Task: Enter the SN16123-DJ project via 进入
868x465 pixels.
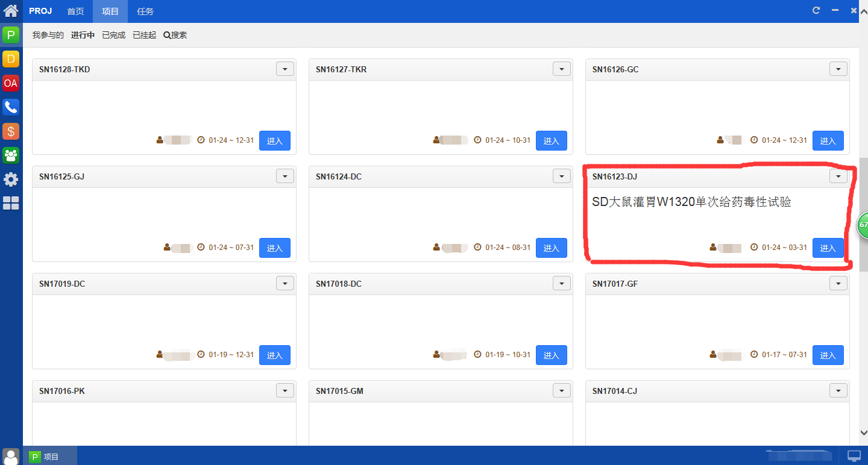Action: (x=828, y=248)
